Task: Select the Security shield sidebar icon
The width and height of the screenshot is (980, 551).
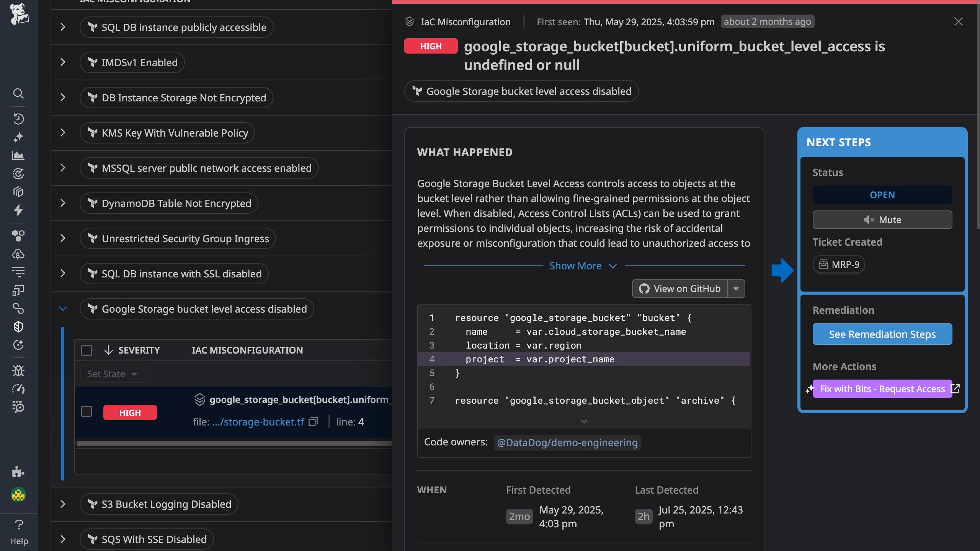Action: click(18, 326)
